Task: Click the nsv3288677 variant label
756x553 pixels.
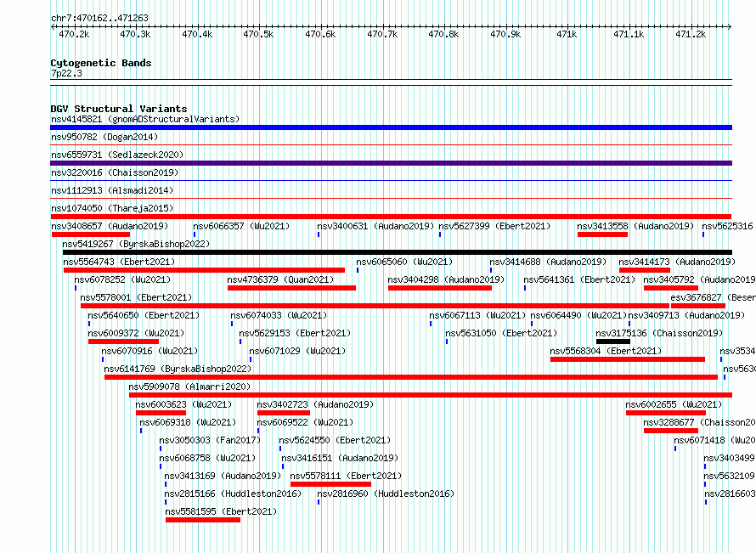Action: [x=699, y=422]
